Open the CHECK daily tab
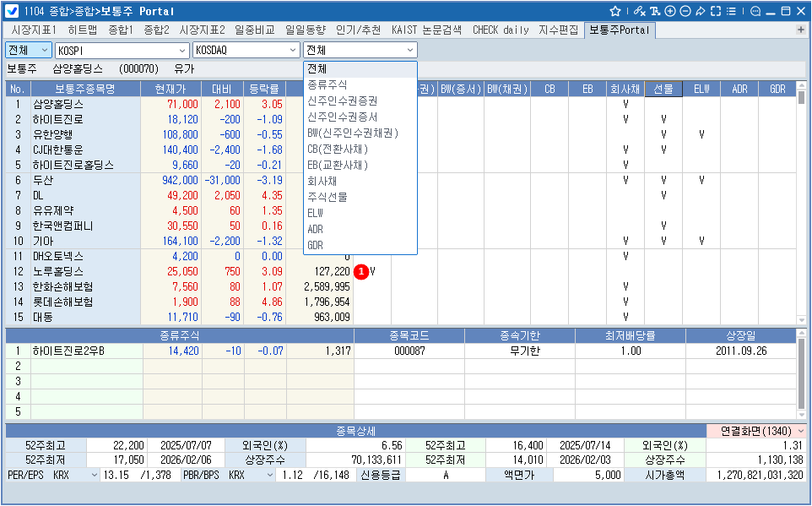This screenshot has height=506, width=812. (501, 30)
